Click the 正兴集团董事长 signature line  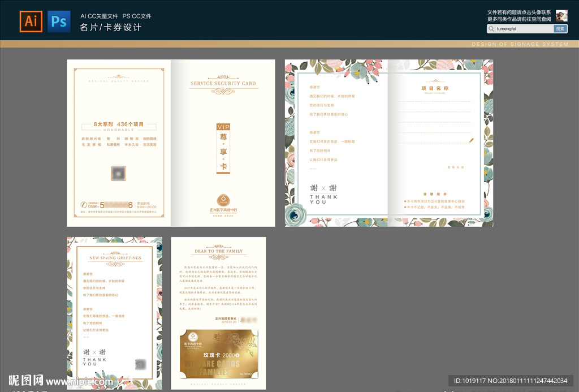[x=226, y=318]
